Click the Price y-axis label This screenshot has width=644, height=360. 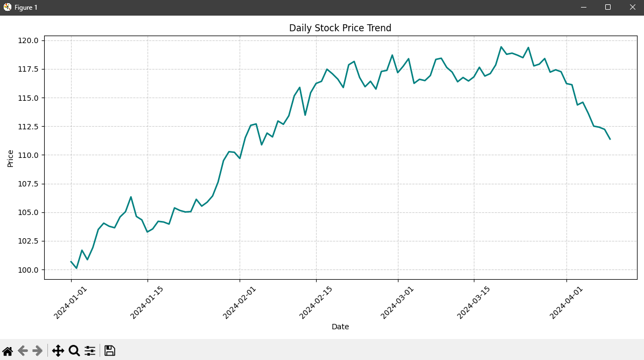[10, 158]
